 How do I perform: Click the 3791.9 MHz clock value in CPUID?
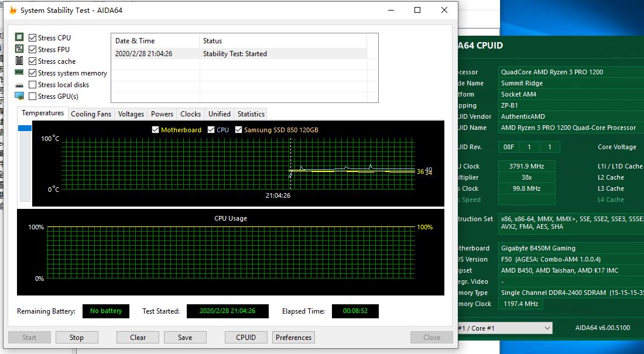pyautogui.click(x=526, y=166)
